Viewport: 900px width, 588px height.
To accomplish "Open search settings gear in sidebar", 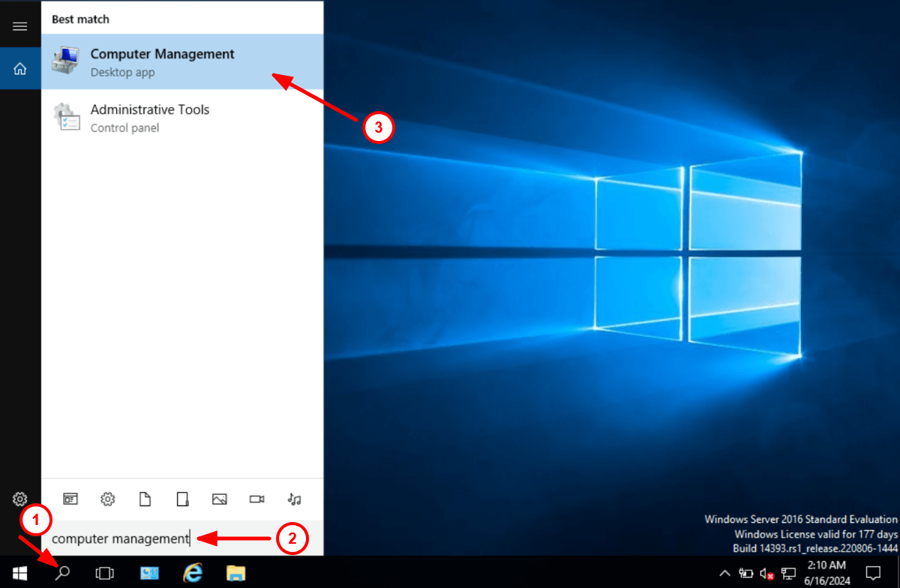I will (20, 498).
